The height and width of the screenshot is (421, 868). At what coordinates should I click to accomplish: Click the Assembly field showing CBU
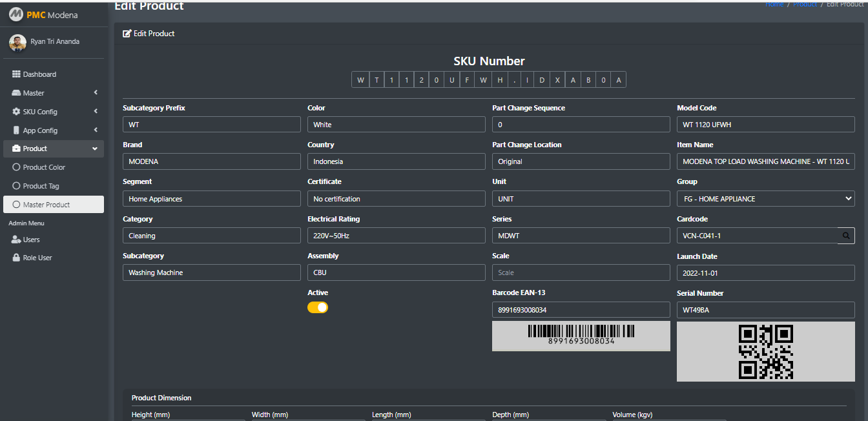pyautogui.click(x=397, y=272)
